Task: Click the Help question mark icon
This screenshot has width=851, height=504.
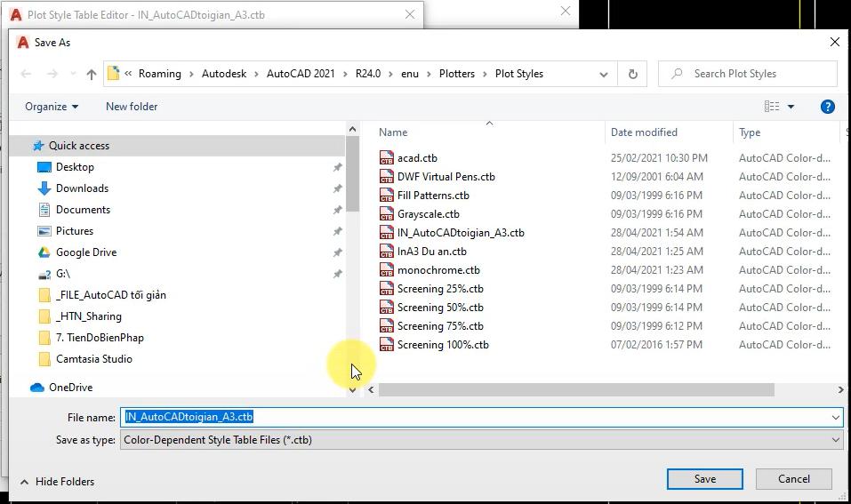Action: coord(827,107)
